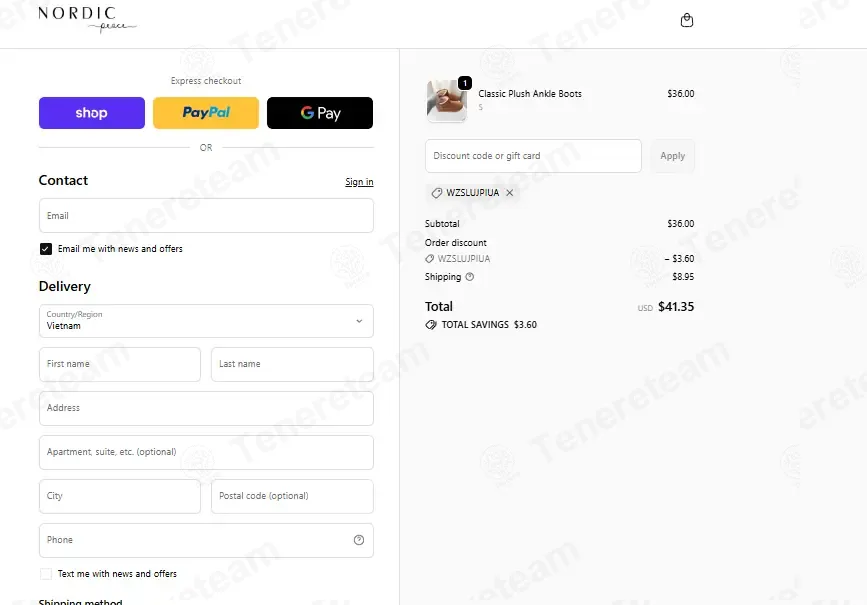Screen dimensions: 867x605
Task: Open the Country/Region dropdown
Action: [206, 321]
